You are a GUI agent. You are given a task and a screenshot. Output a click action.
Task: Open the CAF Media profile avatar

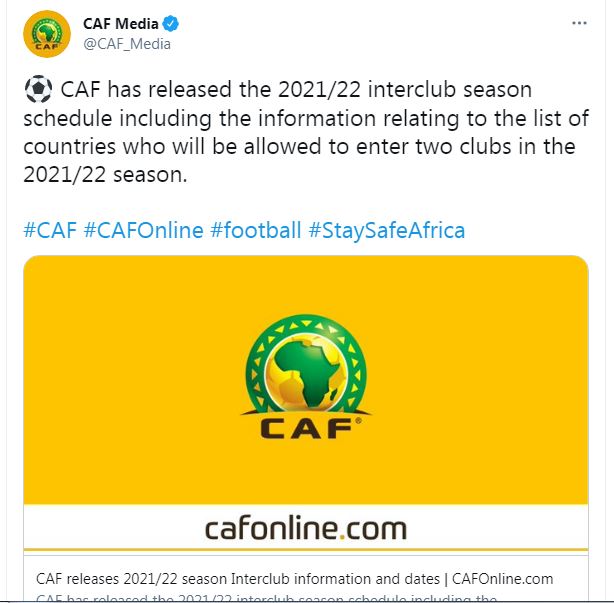click(46, 34)
